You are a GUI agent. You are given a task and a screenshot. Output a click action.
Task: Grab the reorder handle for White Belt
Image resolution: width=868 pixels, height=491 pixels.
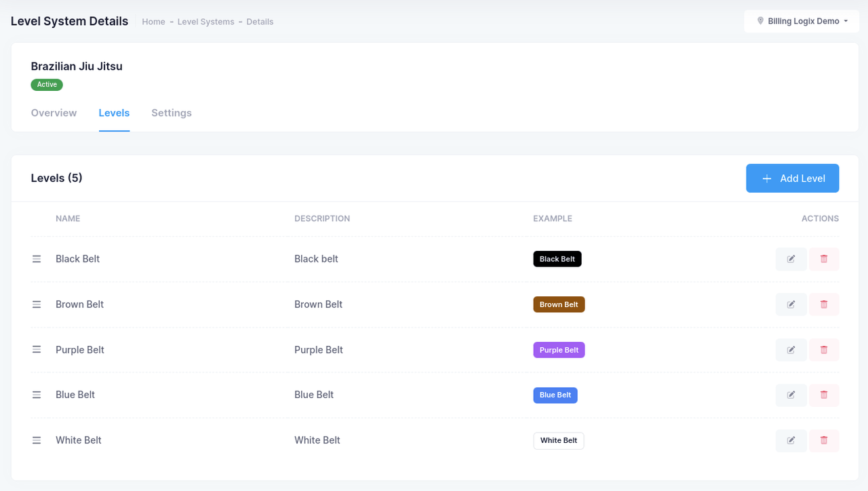(x=37, y=440)
